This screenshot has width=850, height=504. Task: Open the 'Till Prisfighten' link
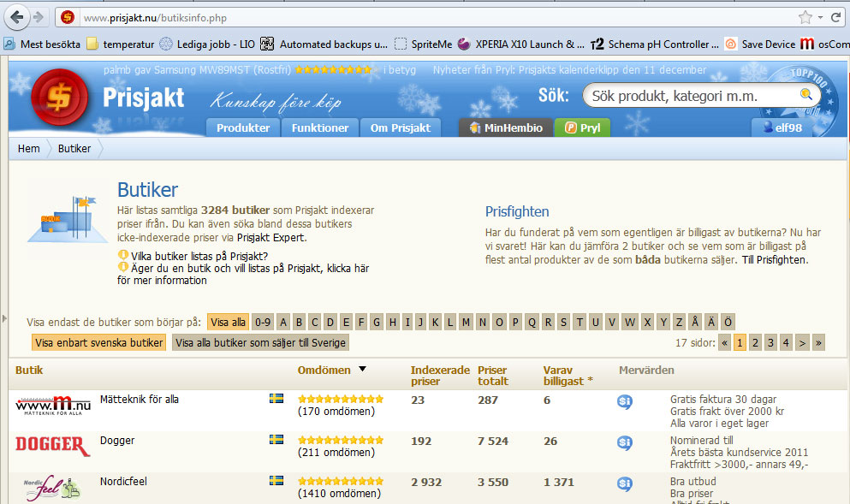point(774,259)
